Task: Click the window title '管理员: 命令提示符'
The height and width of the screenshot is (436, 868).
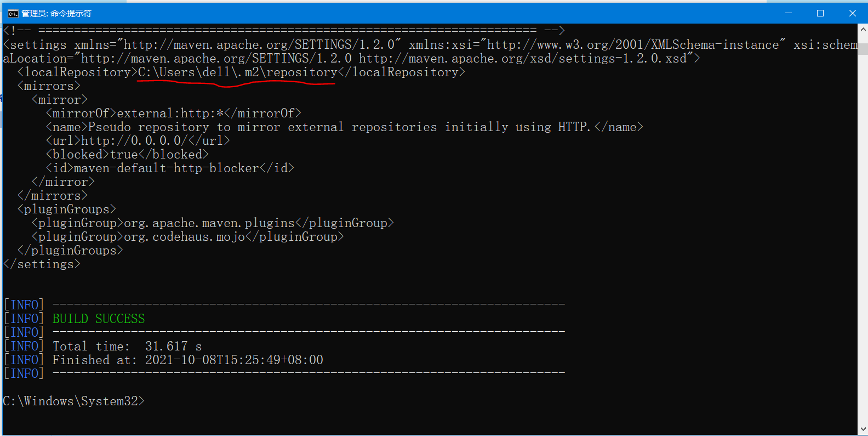Action: coord(56,13)
